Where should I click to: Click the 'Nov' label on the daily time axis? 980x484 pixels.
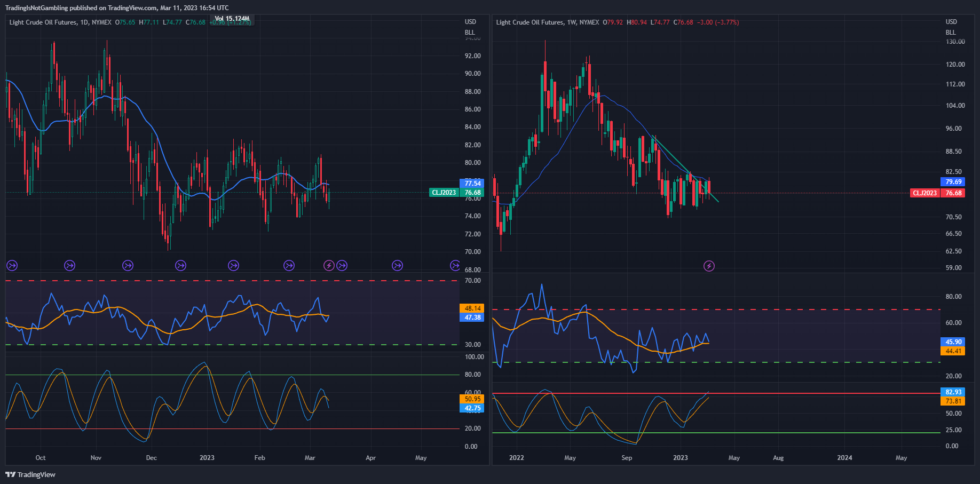coord(96,458)
